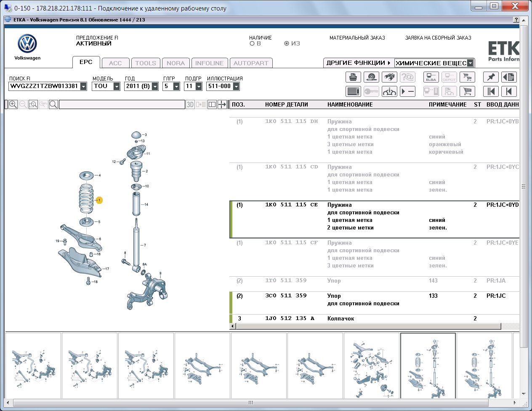Switch to the EPC tab
The image size is (532, 411).
point(86,62)
